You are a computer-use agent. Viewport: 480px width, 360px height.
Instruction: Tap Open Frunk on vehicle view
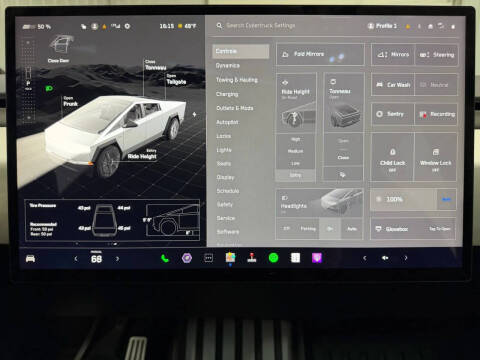70,101
